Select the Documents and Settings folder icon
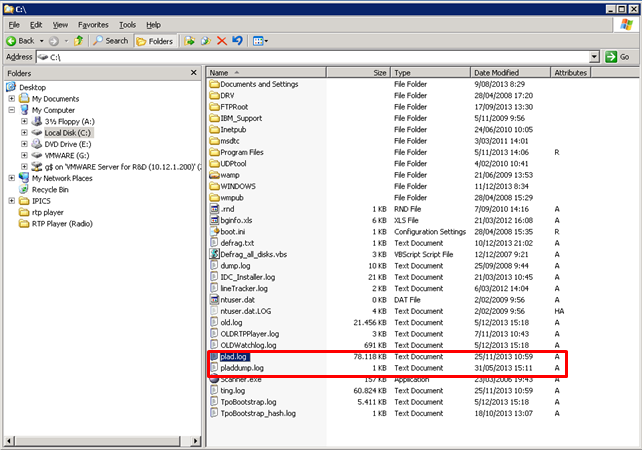Screen dimensions: 642x450 (215, 84)
